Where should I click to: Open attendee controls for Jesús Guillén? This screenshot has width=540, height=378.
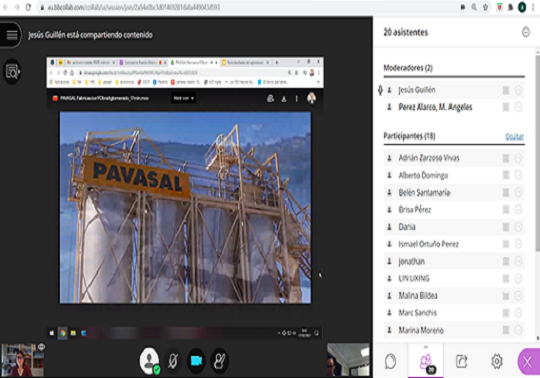(518, 90)
